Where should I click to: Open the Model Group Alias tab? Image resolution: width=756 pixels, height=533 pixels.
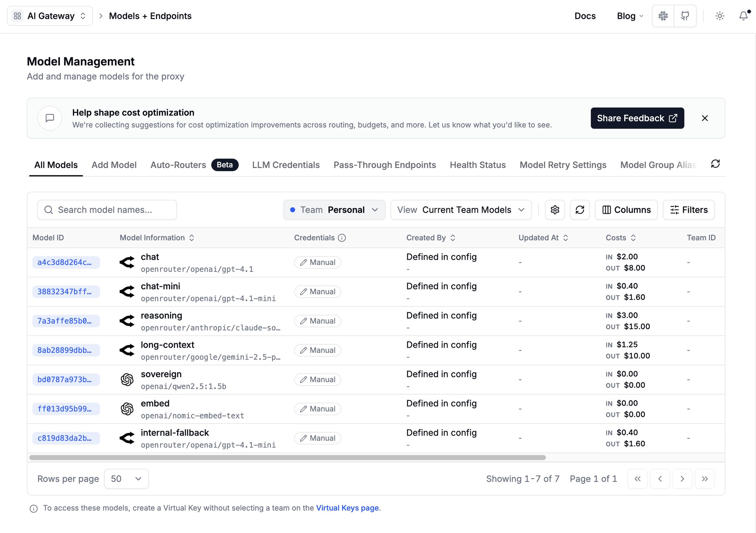pos(658,165)
